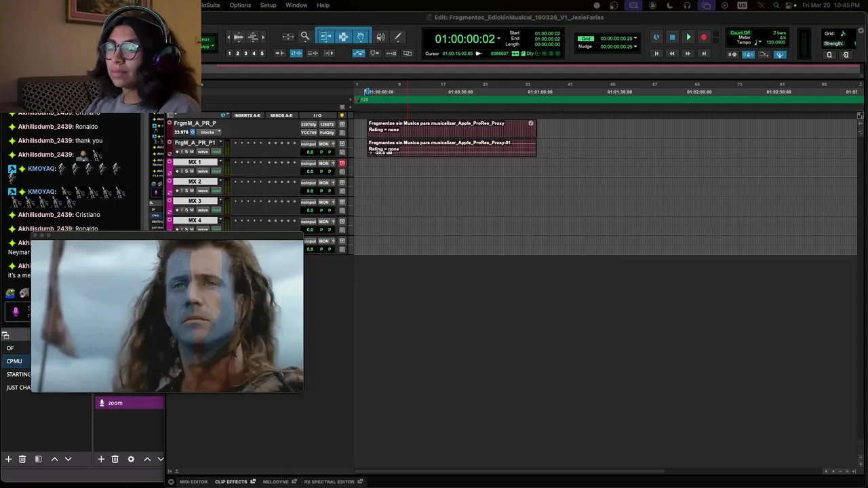Click the red object button on MX 1
Viewport: 868px width, 488px height.
[342, 163]
